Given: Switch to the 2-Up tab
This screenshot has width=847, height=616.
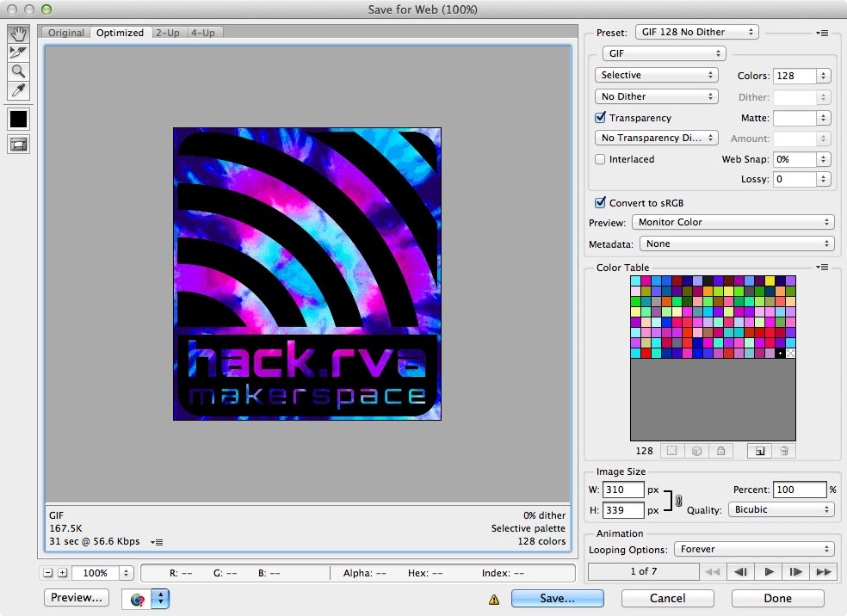Looking at the screenshot, I should pyautogui.click(x=168, y=33).
